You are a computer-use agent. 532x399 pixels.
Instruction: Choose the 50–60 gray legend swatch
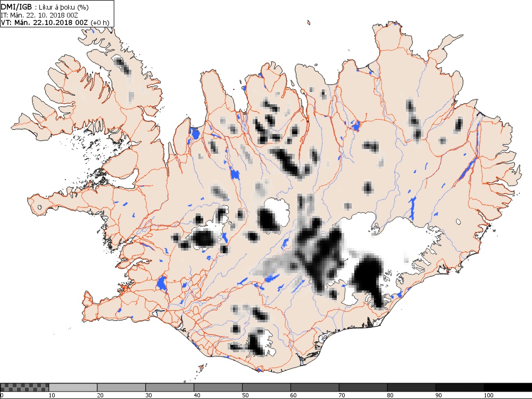click(x=267, y=387)
